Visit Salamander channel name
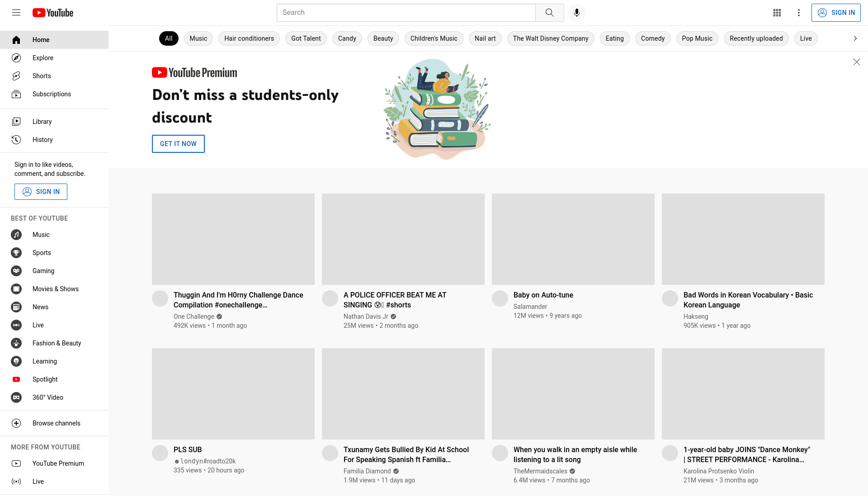 pyautogui.click(x=530, y=307)
